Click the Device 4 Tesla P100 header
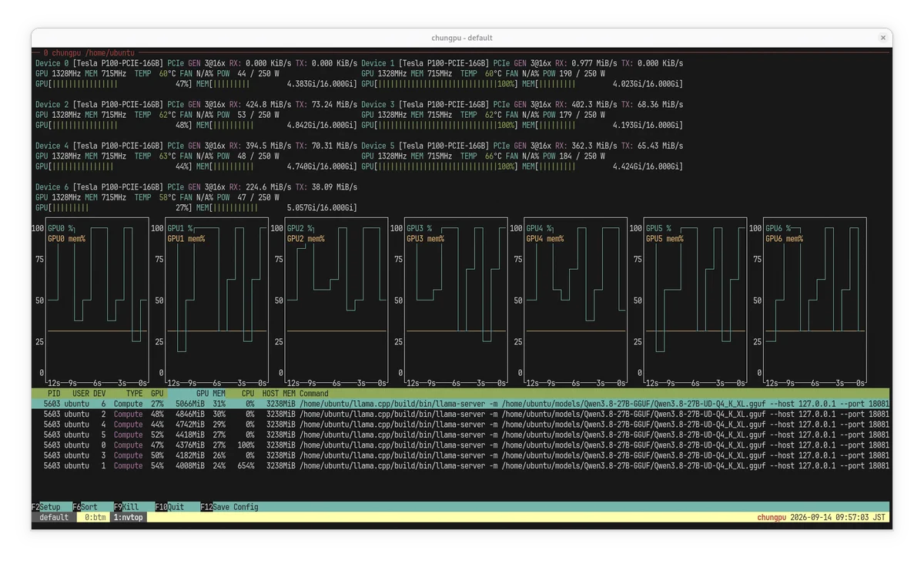 99,146
